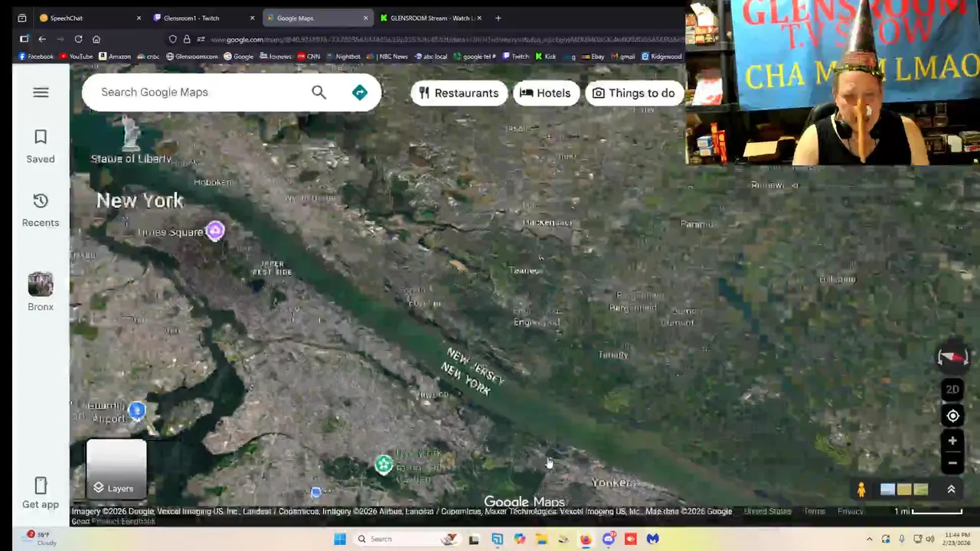Click the Newark Airport blue marker
Image resolution: width=980 pixels, height=551 pixels.
(x=137, y=411)
